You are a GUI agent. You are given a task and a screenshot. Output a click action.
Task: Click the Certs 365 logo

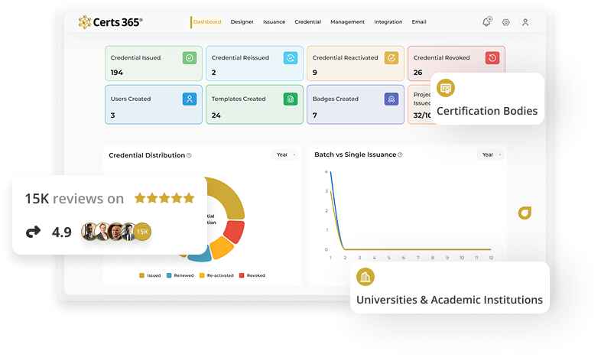[x=110, y=22]
